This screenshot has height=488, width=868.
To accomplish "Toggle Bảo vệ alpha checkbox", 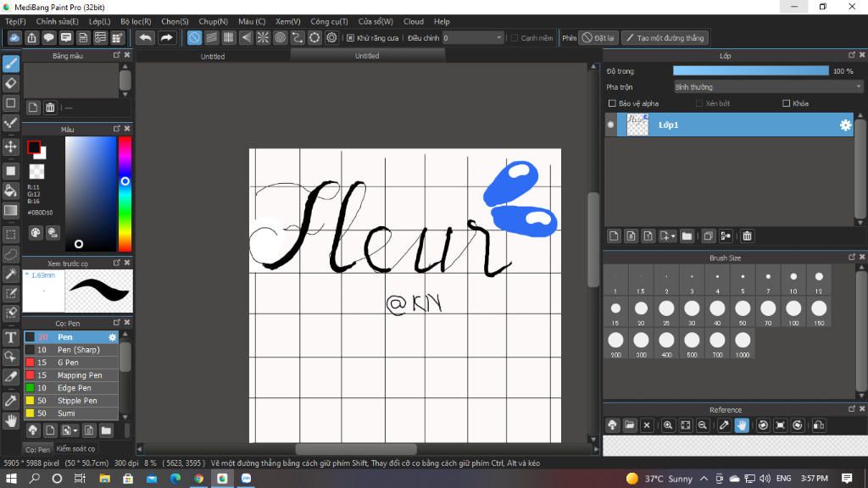I will coord(612,103).
